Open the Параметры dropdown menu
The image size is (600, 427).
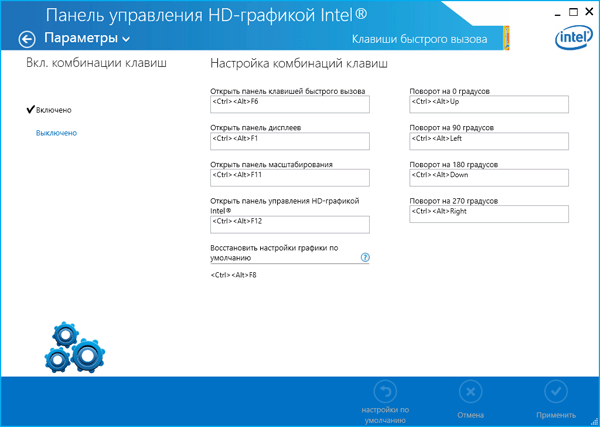tap(87, 38)
